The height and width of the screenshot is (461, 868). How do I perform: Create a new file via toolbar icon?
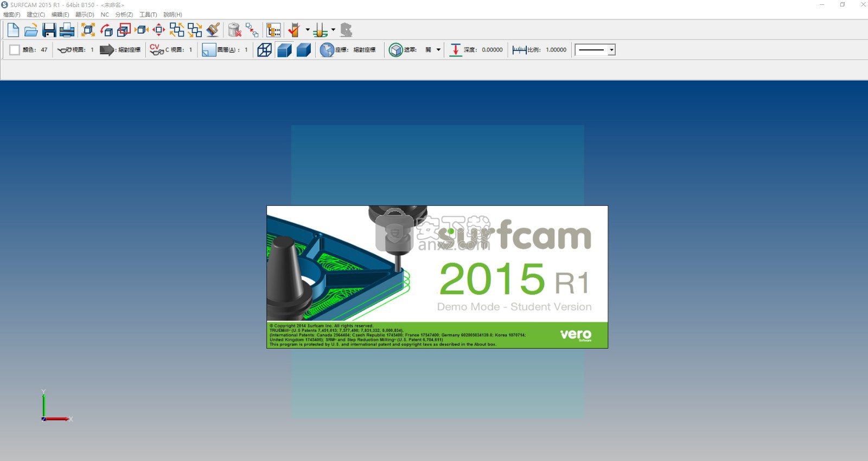click(x=13, y=30)
